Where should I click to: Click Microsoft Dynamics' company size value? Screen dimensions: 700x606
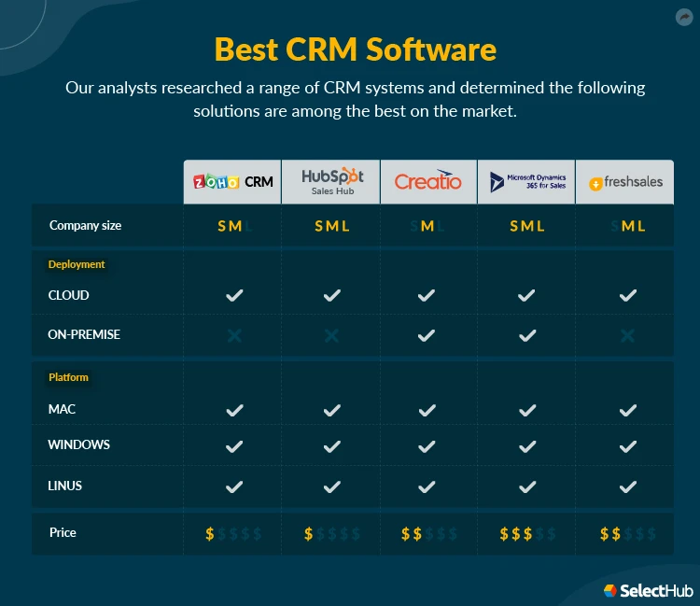527,226
